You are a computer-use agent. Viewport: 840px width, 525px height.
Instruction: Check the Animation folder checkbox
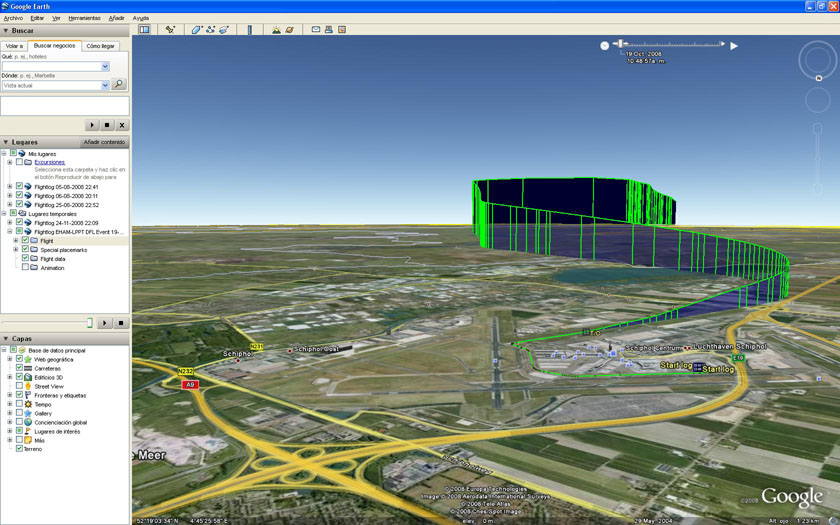[x=25, y=267]
